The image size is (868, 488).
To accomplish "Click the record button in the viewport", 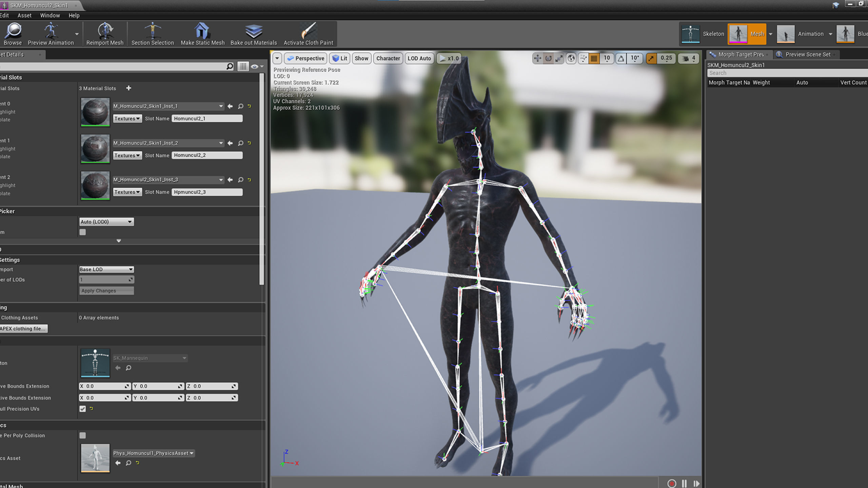I will pos(672,483).
